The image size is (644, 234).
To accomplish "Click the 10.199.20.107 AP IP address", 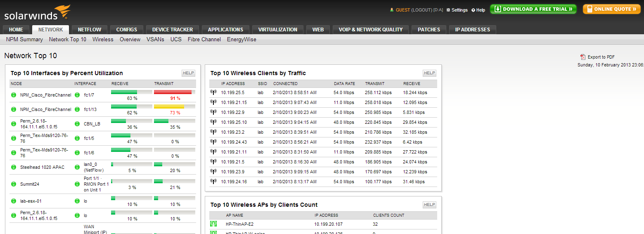I will (x=328, y=224).
